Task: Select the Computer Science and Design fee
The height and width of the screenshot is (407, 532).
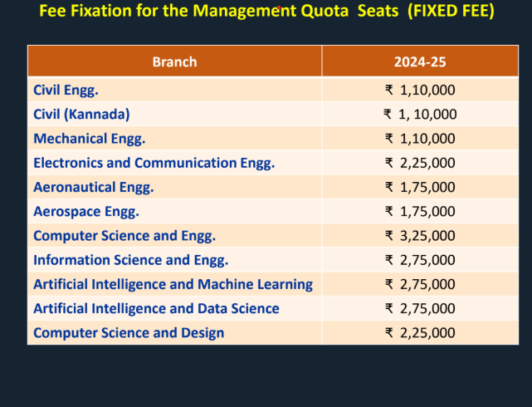Action: (420, 333)
